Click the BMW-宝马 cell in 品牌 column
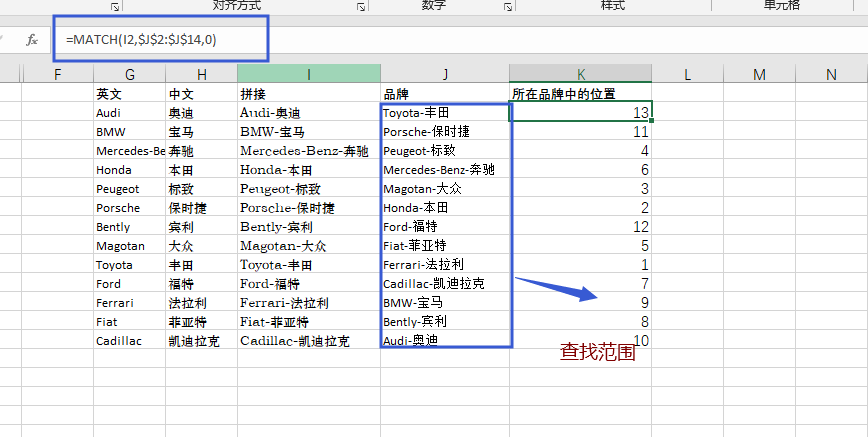Viewport: 868px width, 437px height. (x=445, y=302)
